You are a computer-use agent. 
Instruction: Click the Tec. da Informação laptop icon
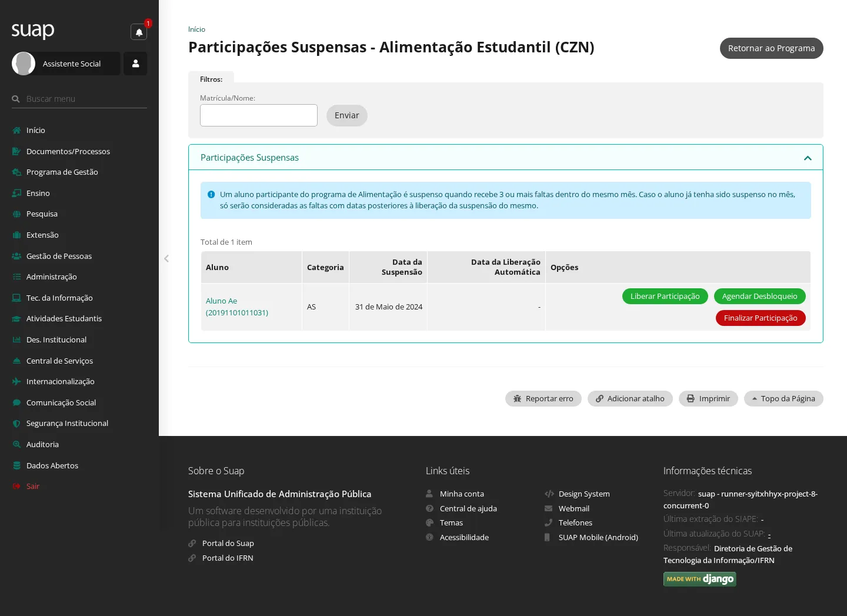(16, 298)
